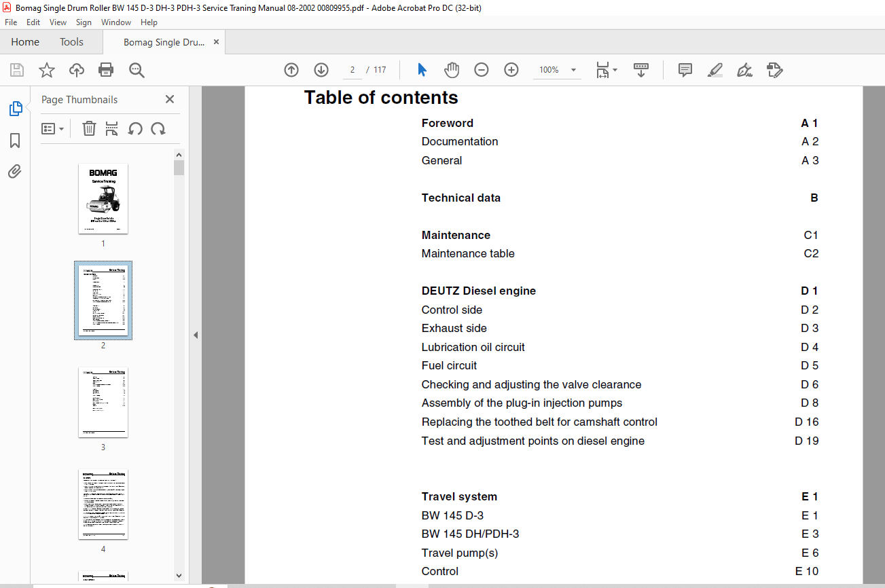
Task: Click the page number input field
Action: pos(353,70)
